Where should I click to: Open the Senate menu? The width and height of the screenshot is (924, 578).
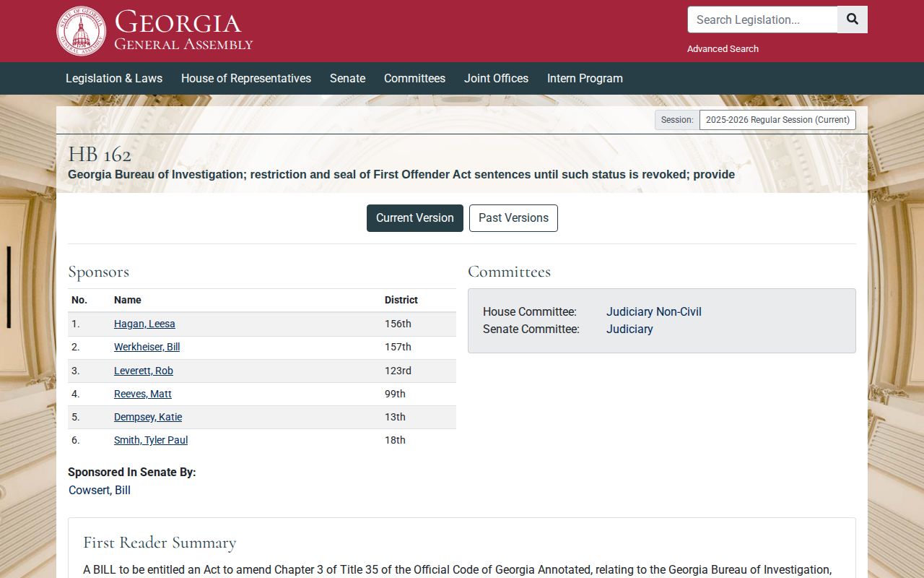[x=347, y=78]
